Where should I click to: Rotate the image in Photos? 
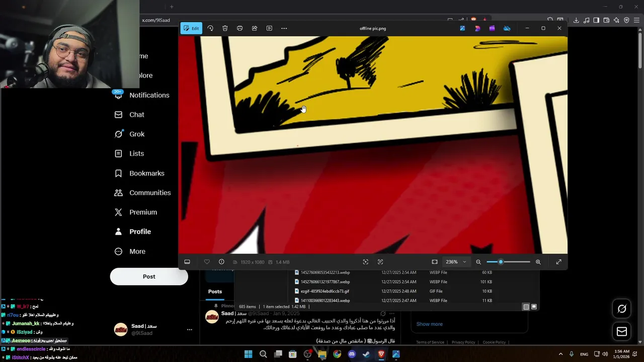pos(210,28)
